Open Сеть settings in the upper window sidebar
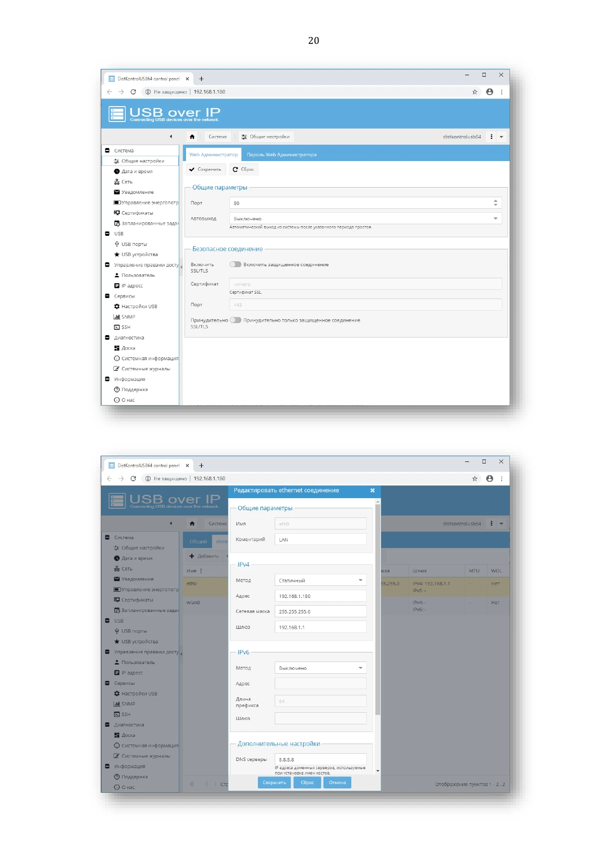The width and height of the screenshot is (614, 868). click(127, 182)
